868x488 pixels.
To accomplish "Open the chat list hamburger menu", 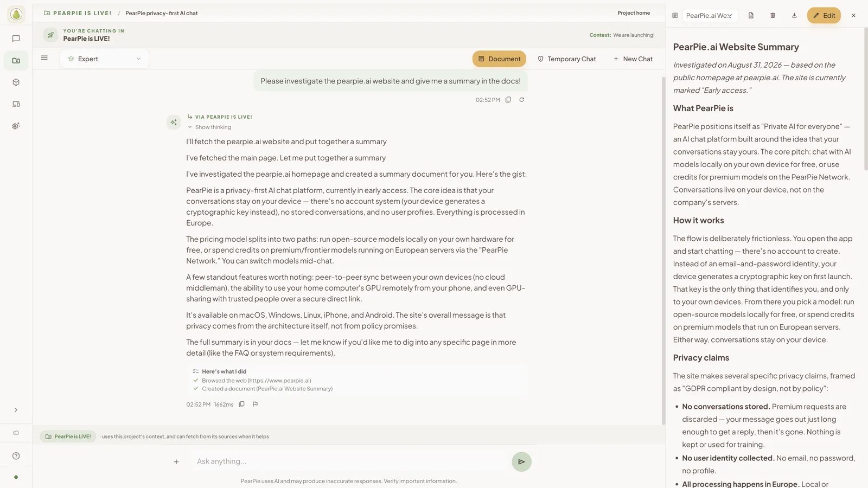I will (x=44, y=58).
